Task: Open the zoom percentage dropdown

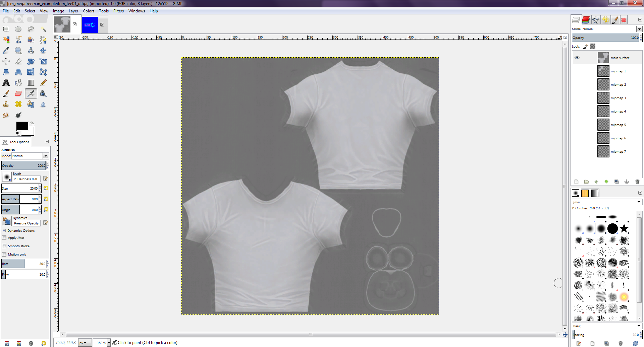Action: coord(109,343)
